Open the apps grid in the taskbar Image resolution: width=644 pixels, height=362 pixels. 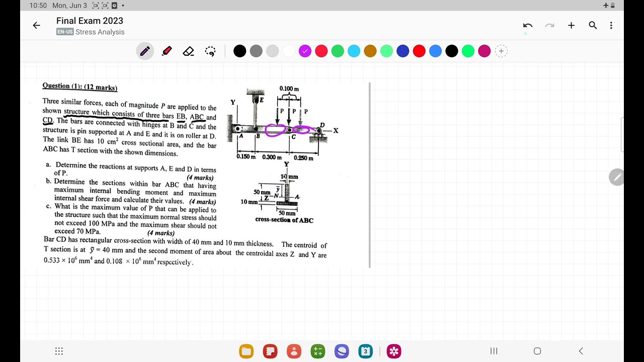59,351
